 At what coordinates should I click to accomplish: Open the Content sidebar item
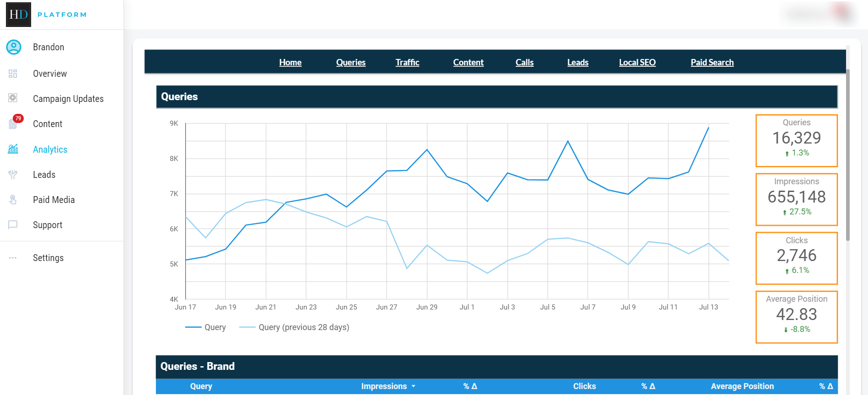coord(48,124)
